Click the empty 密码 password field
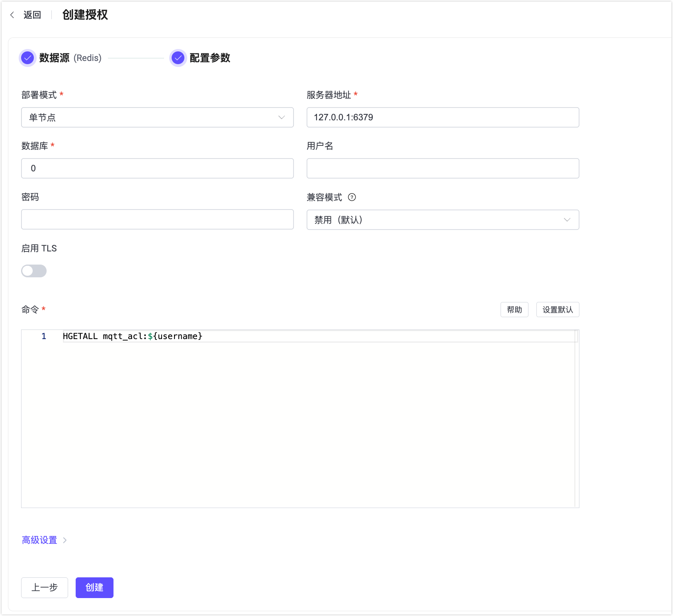This screenshot has height=616, width=673. pos(157,219)
